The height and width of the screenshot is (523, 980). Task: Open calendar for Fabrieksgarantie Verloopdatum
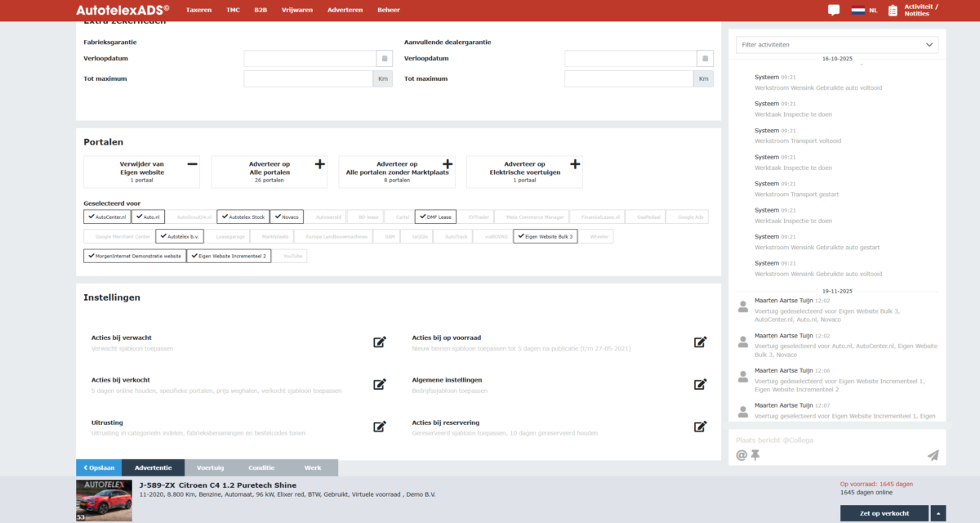point(384,59)
